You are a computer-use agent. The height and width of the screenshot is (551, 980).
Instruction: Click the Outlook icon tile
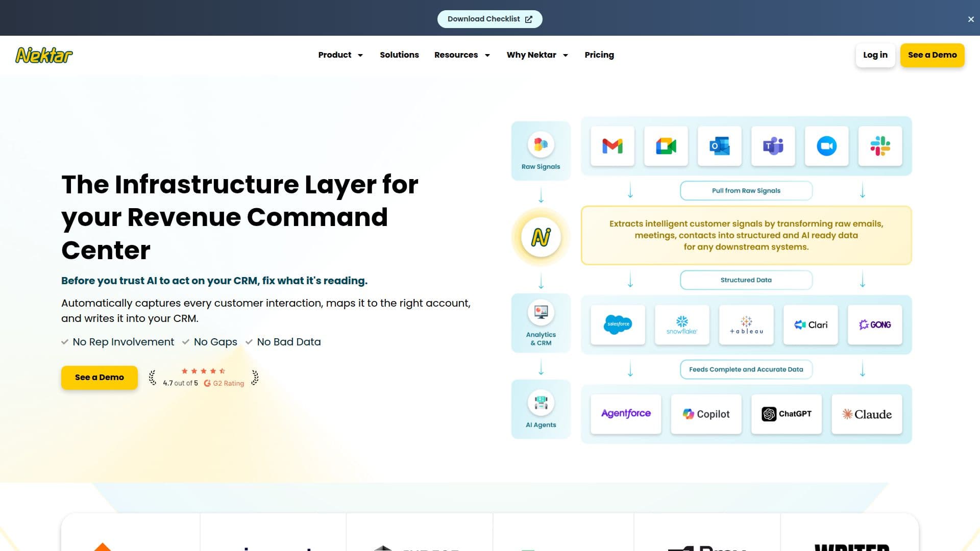[720, 146]
